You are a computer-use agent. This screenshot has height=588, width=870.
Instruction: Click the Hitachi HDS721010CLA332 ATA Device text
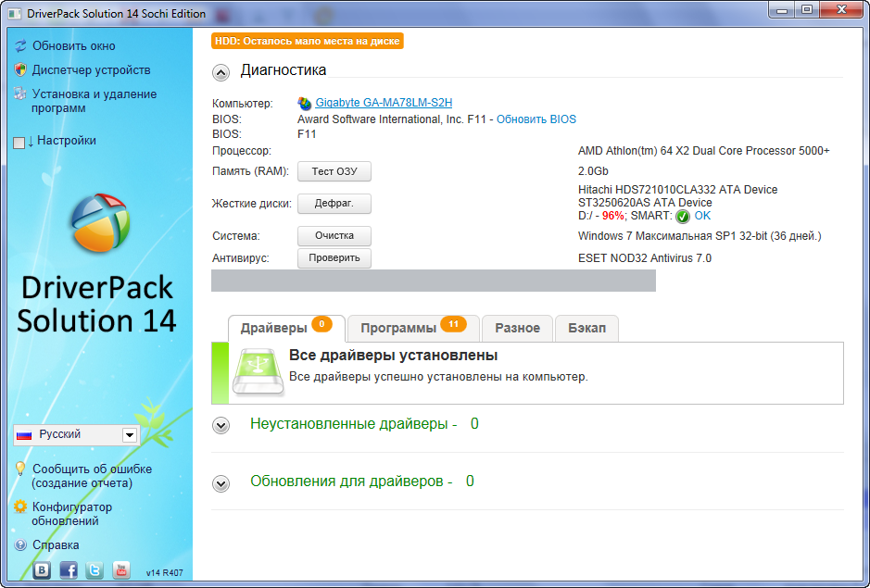click(x=677, y=190)
